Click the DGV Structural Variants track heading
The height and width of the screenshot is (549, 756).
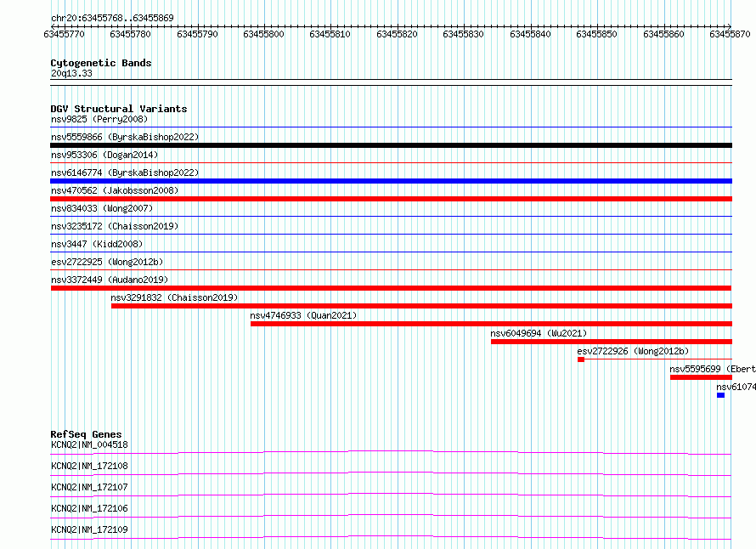(119, 109)
